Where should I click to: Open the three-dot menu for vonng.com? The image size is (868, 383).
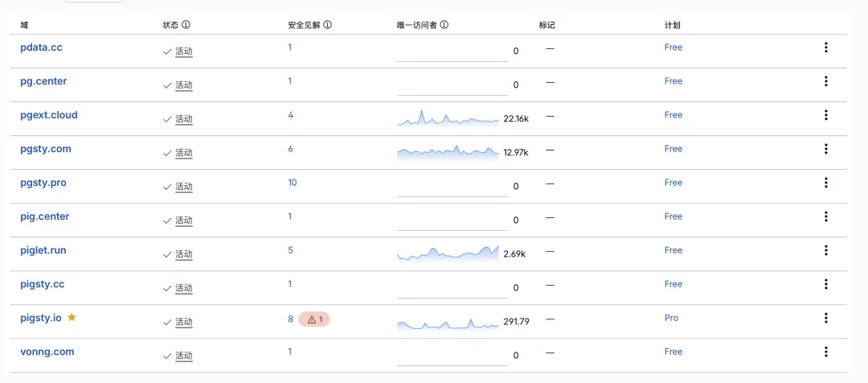click(825, 352)
